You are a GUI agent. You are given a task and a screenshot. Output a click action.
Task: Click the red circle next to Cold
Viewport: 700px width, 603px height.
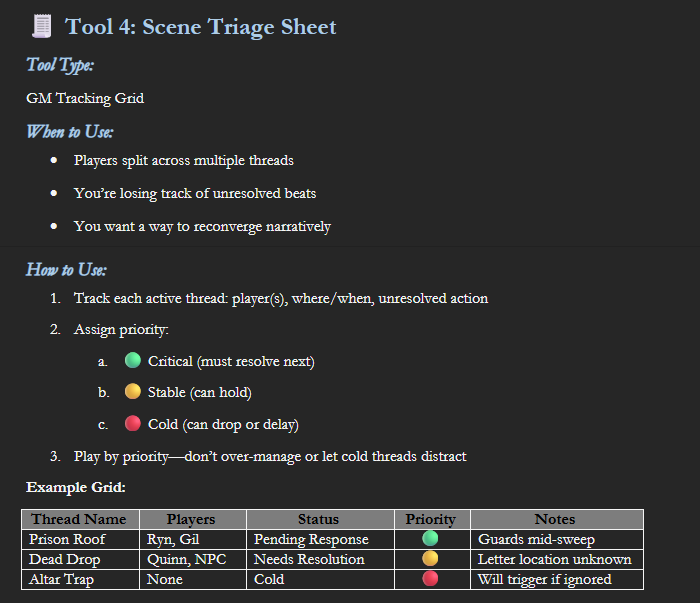pos(133,423)
